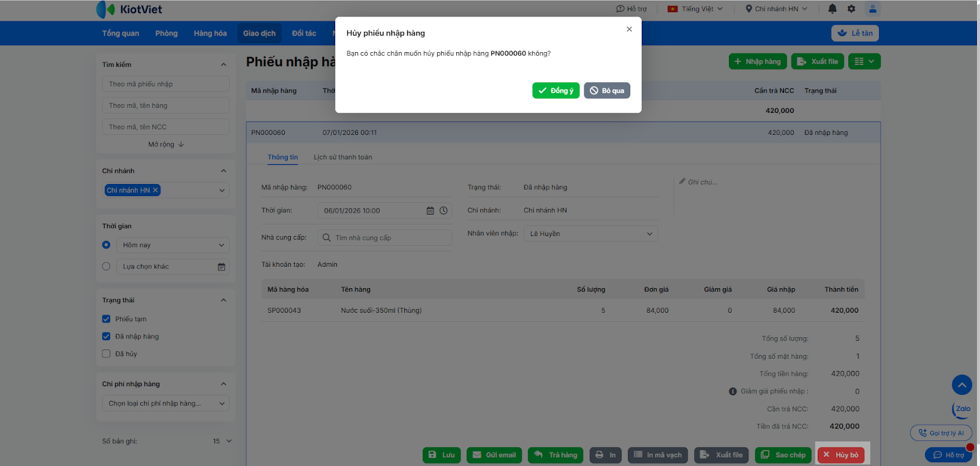Image resolution: width=980 pixels, height=466 pixels.
Task: Focus the Theo mã phiếu nhập search field
Action: point(166,84)
